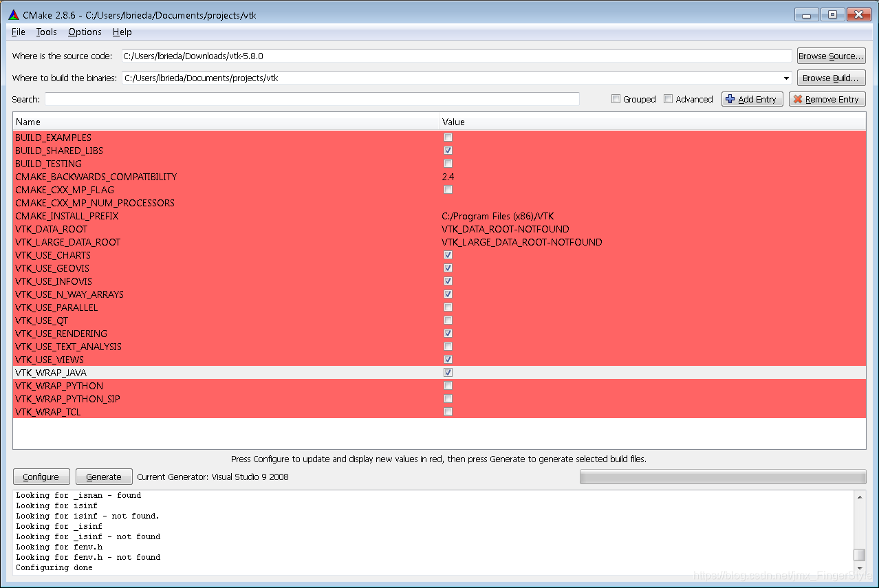This screenshot has height=588, width=879.
Task: Toggle the VTK_USE_N_WAY_ARRAYS checkbox
Action: [448, 294]
